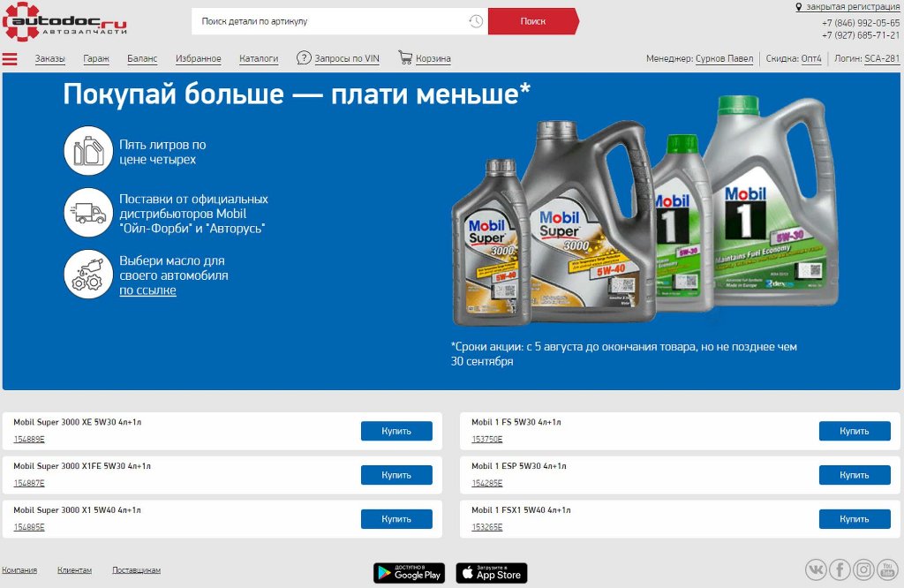This screenshot has width=904, height=588.
Task: Open search history clock icon
Action: pyautogui.click(x=476, y=21)
